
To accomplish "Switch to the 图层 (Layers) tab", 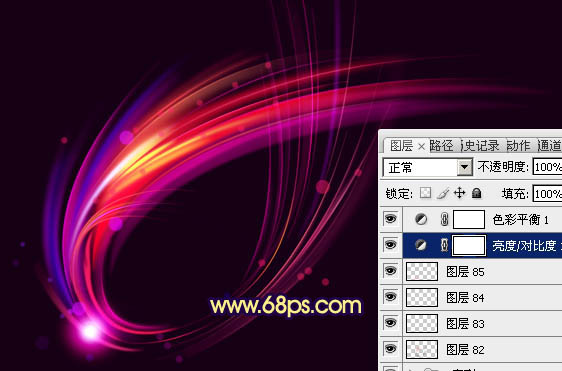I will pos(401,146).
